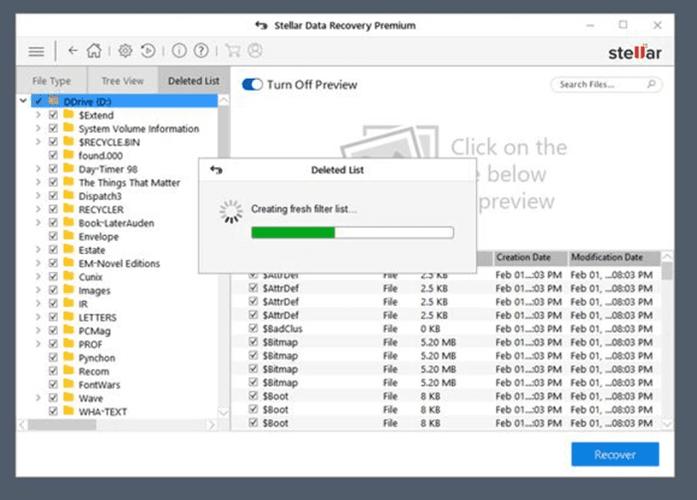Click the shopping cart icon
This screenshot has height=500, width=697.
(232, 51)
